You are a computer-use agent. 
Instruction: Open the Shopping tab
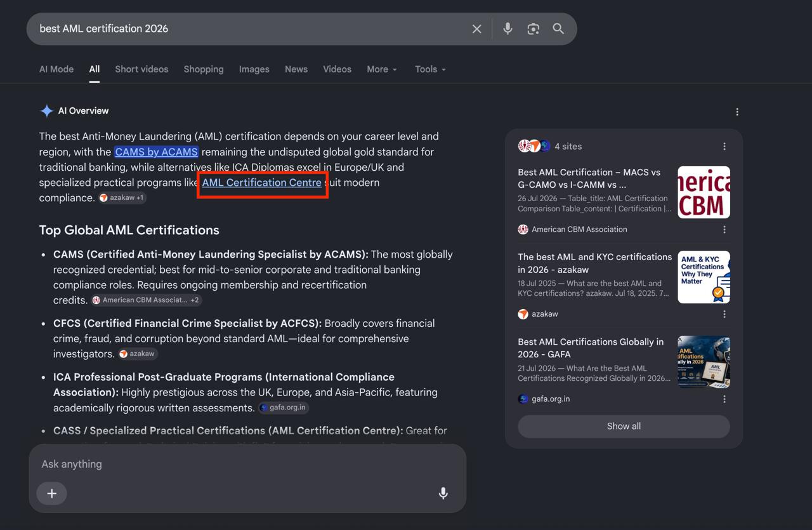pyautogui.click(x=204, y=69)
